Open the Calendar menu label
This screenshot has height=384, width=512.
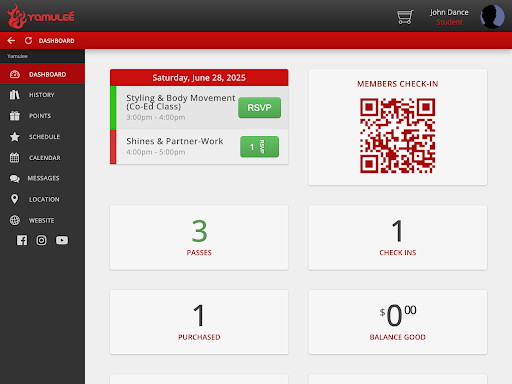[x=45, y=158]
